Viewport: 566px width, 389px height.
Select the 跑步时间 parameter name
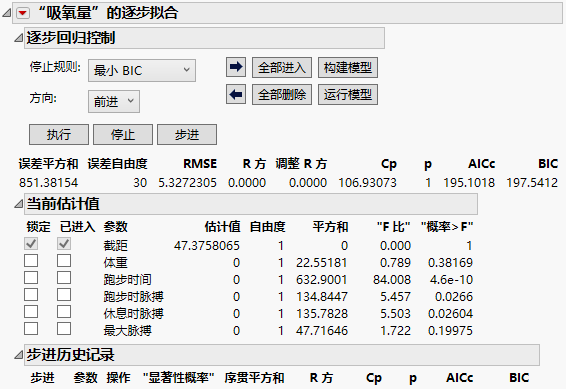tap(127, 280)
